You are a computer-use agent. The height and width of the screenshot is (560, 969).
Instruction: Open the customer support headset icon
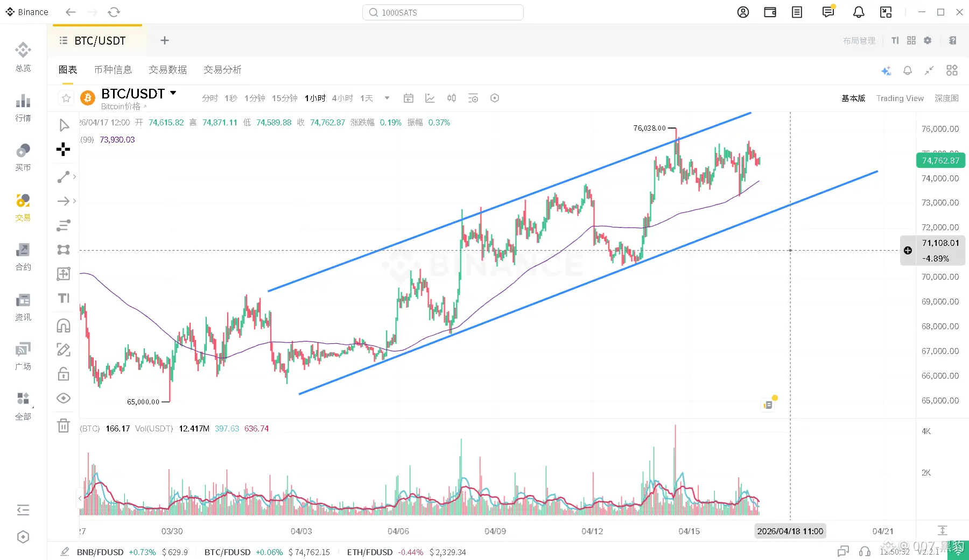865,551
